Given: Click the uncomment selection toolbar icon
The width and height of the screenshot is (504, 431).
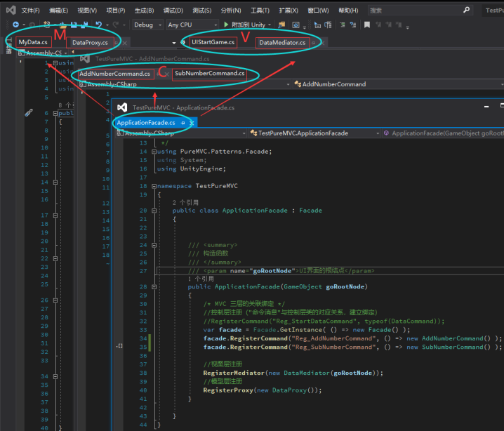Looking at the screenshot, I should click(353, 25).
